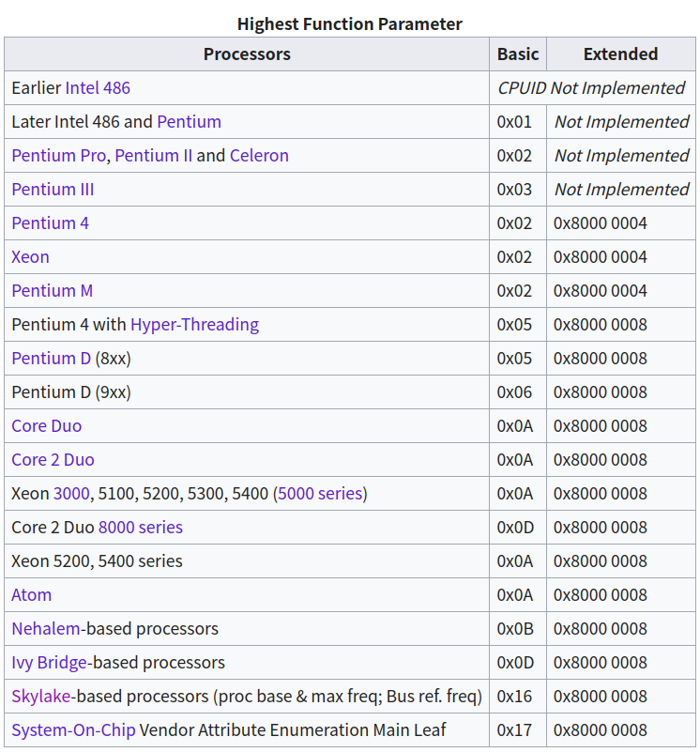This screenshot has height=752, width=700.
Task: Follow the 8000 series link
Action: [141, 527]
